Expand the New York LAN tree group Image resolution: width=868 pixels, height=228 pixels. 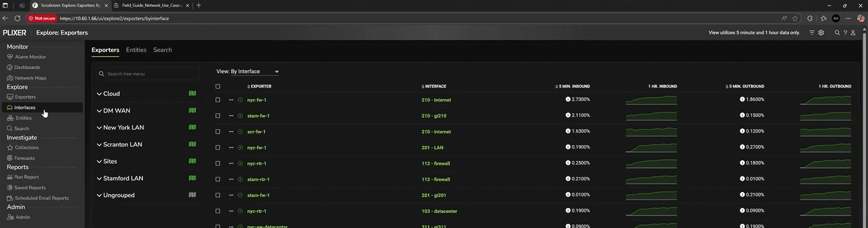[x=99, y=128]
